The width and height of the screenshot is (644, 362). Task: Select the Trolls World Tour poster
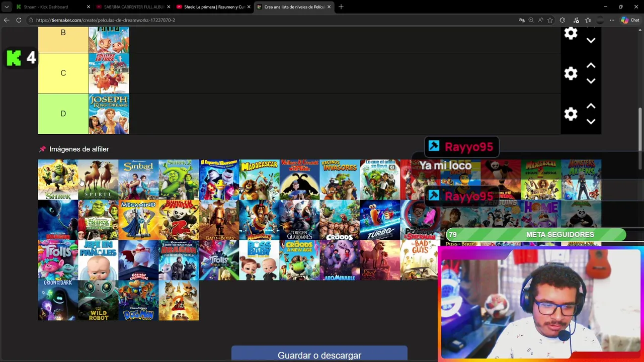[219, 260]
